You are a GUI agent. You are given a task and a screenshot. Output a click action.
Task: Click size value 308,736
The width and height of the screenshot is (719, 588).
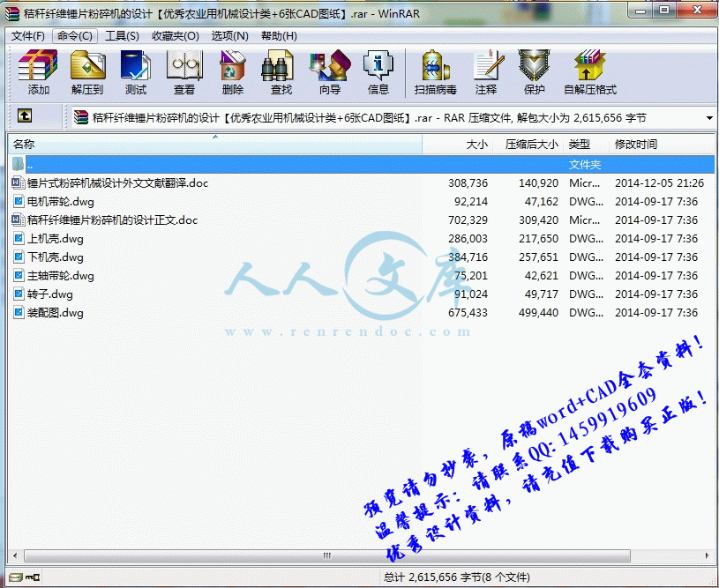[x=468, y=183]
